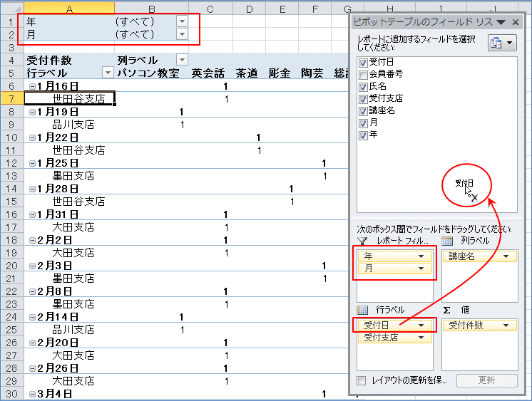Select row 7 header
Screen dimensions: 532x401
(x=12, y=98)
